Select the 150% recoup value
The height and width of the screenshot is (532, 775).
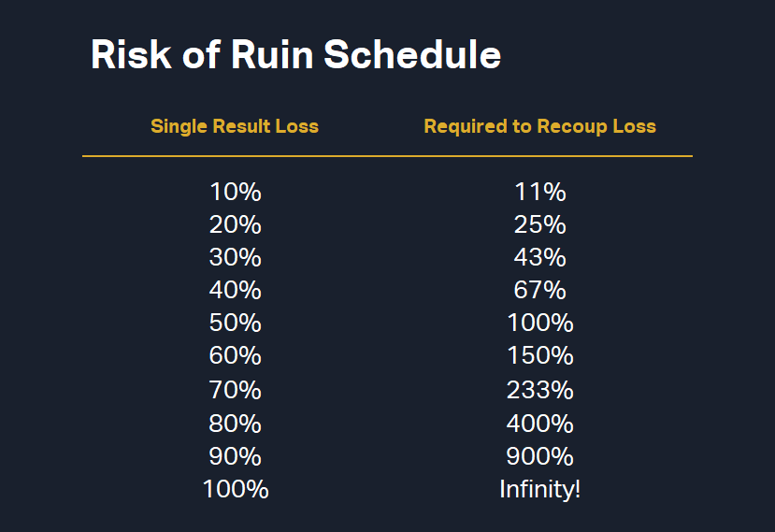[539, 356]
